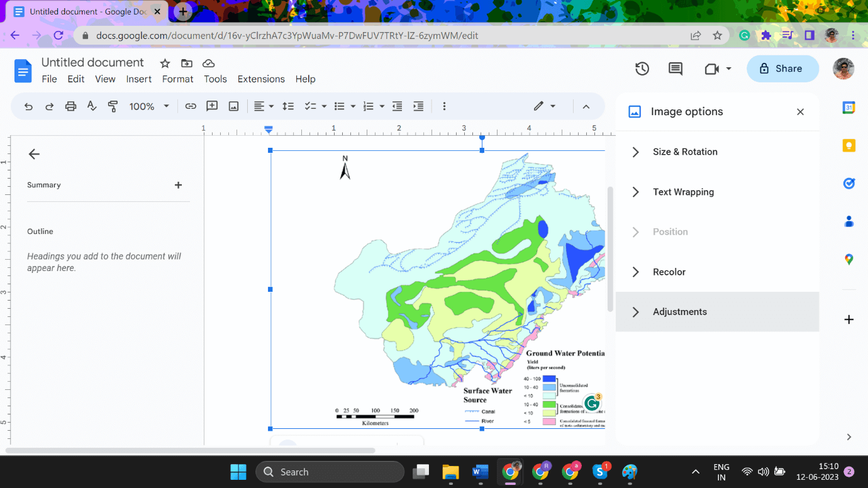868x488 pixels.
Task: Click the Share button
Action: click(x=782, y=69)
